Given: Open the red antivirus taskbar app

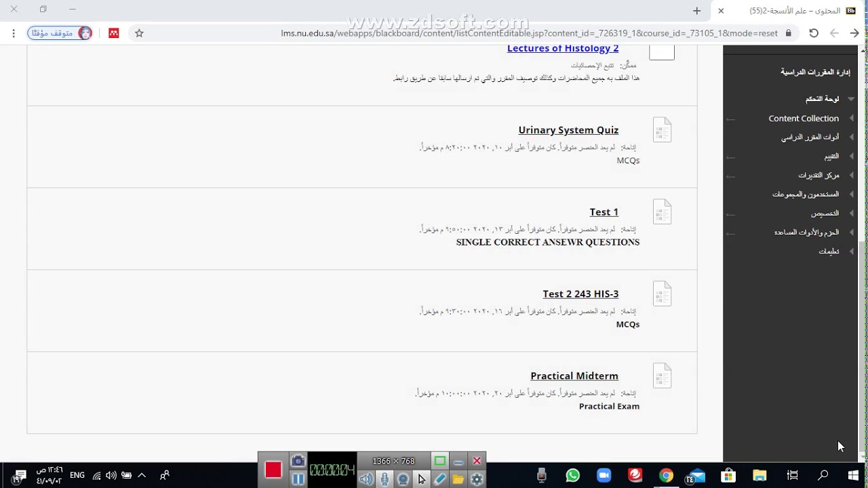Looking at the screenshot, I should click(x=635, y=476).
